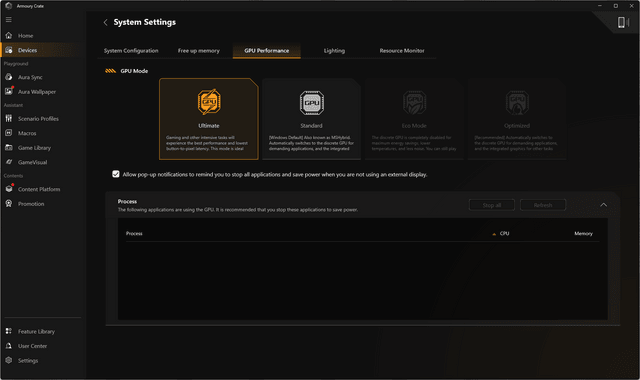Go back with the back arrow
640x380 pixels.
point(105,22)
